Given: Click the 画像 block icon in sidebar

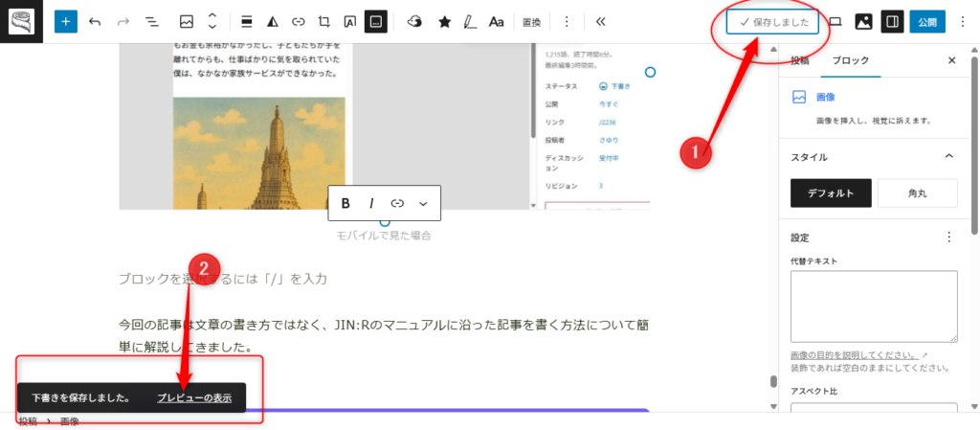Looking at the screenshot, I should pyautogui.click(x=799, y=98).
